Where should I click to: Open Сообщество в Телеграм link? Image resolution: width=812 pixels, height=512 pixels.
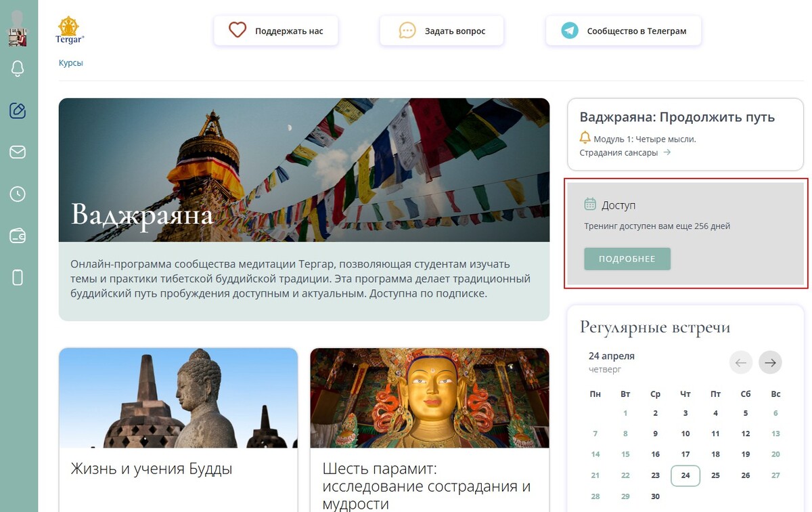pos(623,31)
